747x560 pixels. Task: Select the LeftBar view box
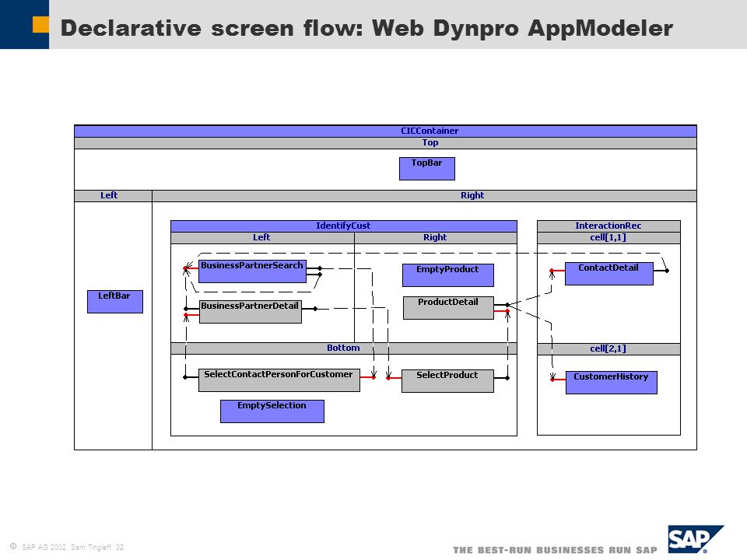tap(115, 302)
